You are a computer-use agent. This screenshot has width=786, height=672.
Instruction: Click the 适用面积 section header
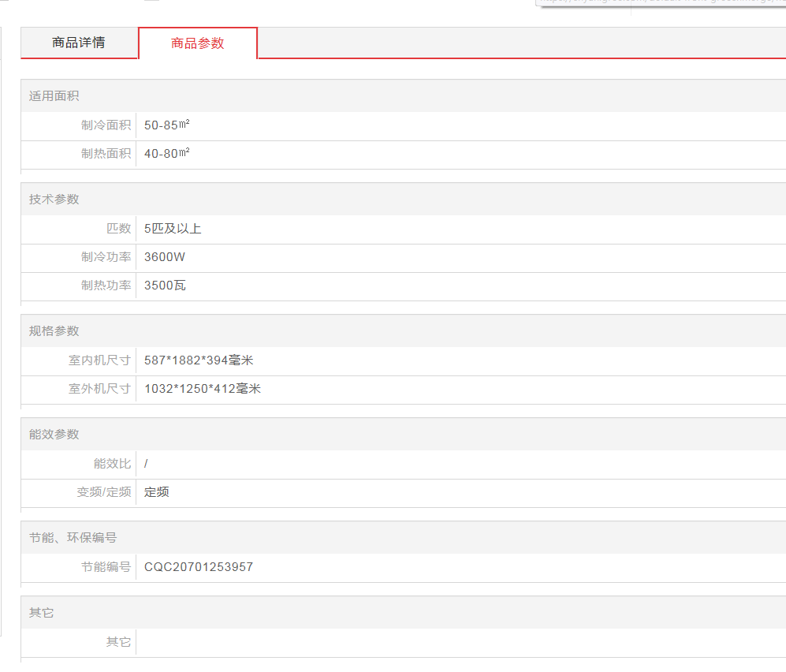click(x=54, y=96)
